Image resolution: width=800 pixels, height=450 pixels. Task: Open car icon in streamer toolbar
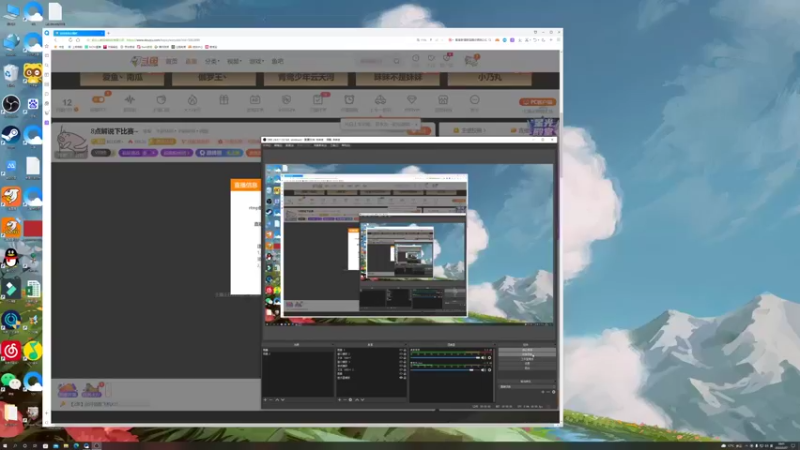coord(381,99)
